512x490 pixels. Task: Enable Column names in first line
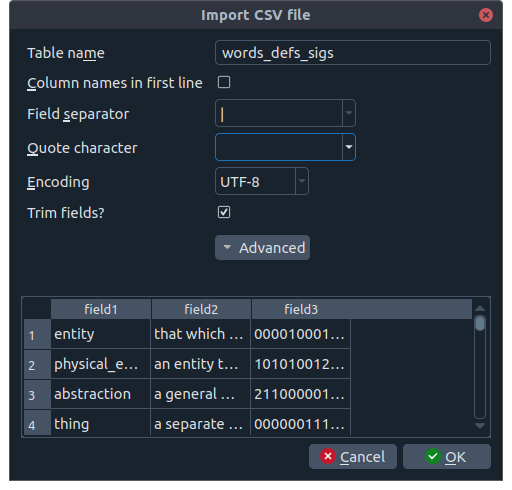pos(224,82)
